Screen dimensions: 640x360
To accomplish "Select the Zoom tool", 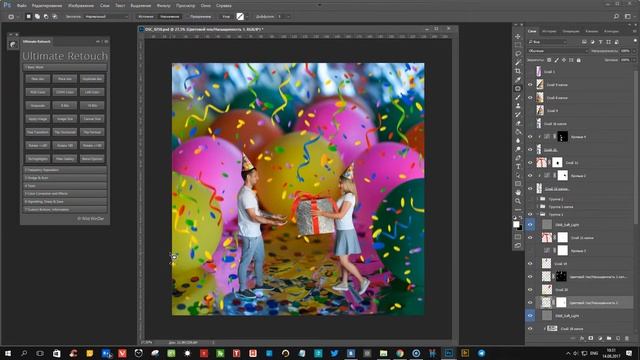I will 518,201.
